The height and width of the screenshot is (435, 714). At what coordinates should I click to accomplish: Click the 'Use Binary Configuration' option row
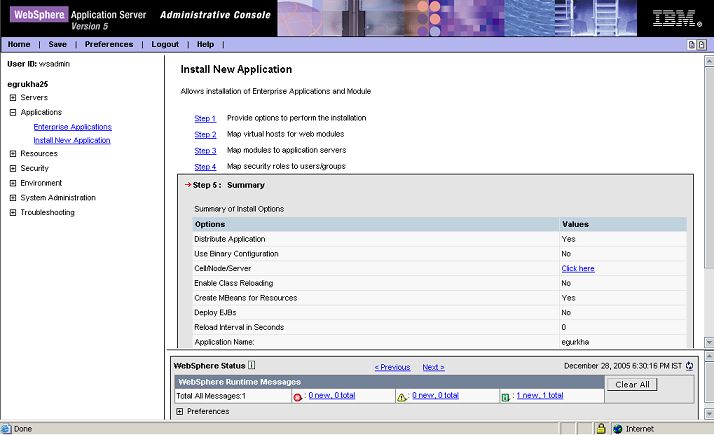tap(439, 254)
